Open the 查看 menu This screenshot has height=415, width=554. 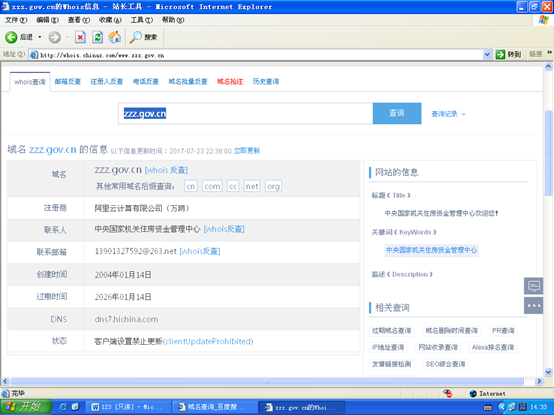(78, 20)
